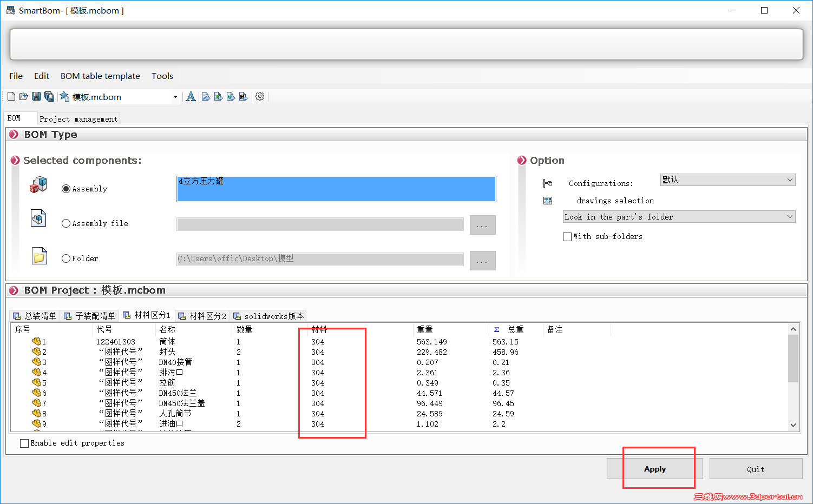Click the 总重 column header
Screen dimensions: 813x504
click(515, 329)
